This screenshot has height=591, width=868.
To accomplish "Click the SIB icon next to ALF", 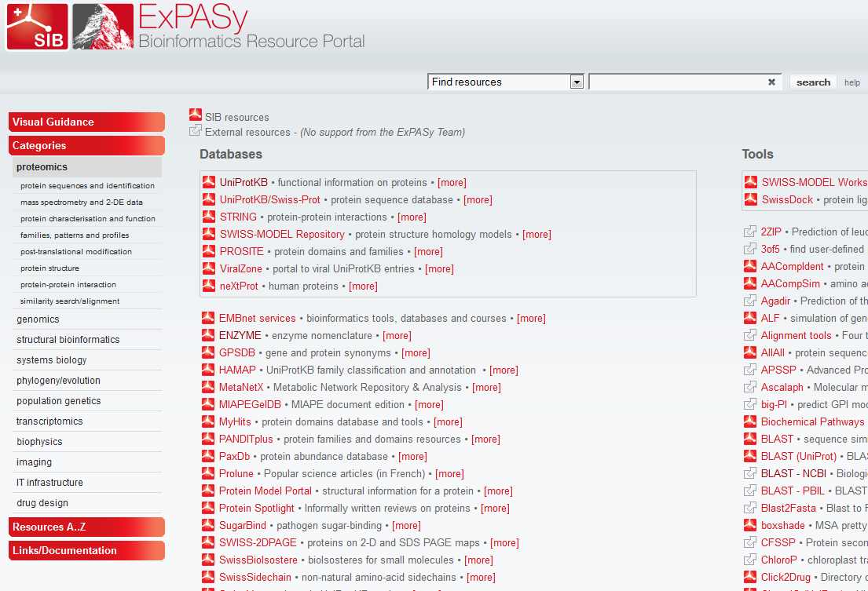I will tap(750, 318).
